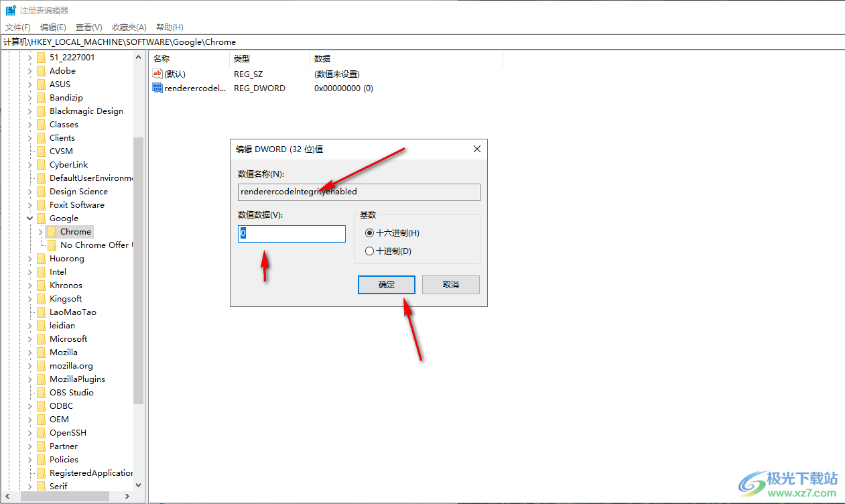Expand the Design Science key chevron
Viewport: 845px width, 504px height.
[29, 191]
